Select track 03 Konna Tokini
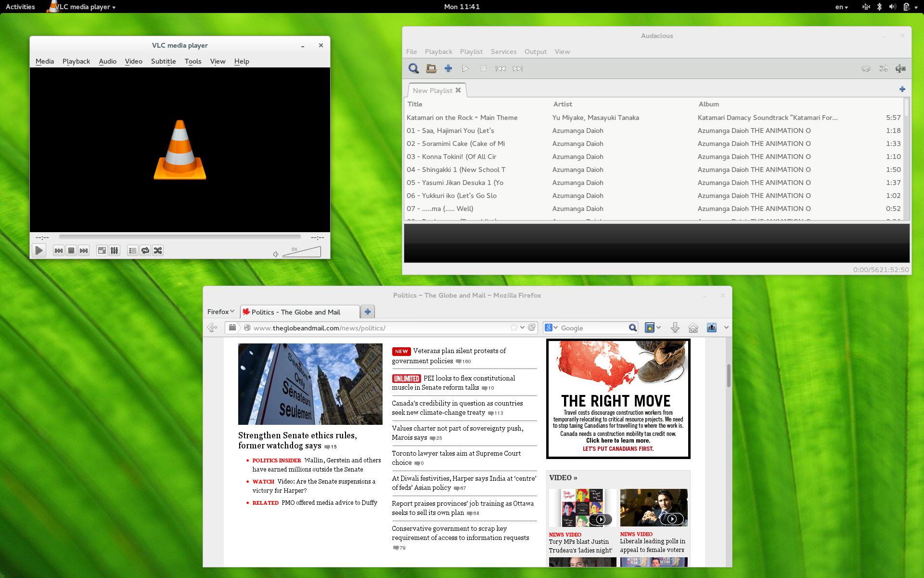Screen dimensions: 924x578 pos(654,157)
